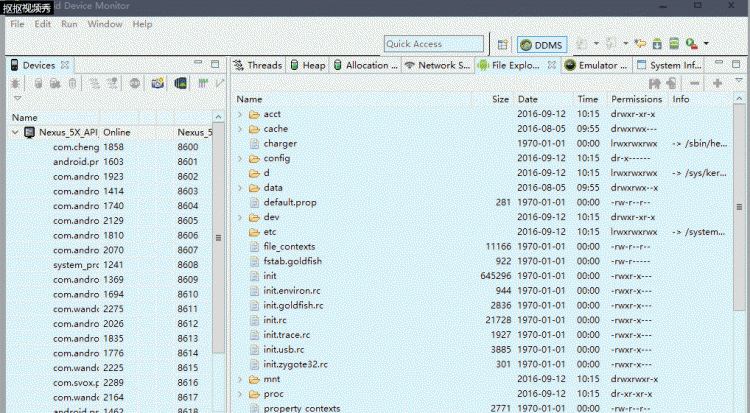Click the debug process bug icon
750x413 pixels.
pos(15,83)
